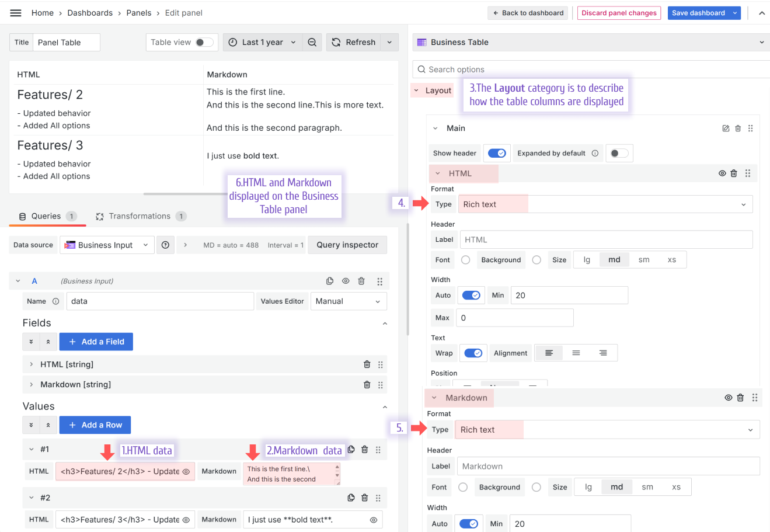Select lg header size for the HTML column
The height and width of the screenshot is (532, 770).
587,260
